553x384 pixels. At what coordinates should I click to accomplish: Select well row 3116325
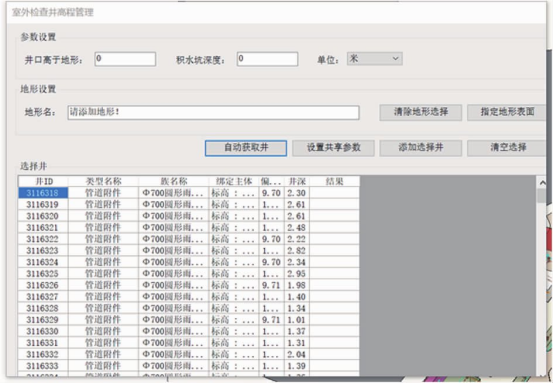click(189, 274)
